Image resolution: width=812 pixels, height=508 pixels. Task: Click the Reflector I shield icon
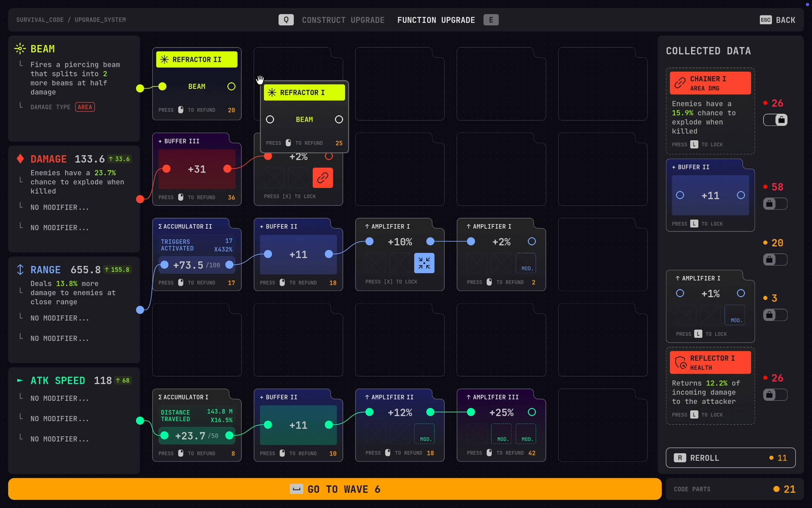pyautogui.click(x=680, y=363)
